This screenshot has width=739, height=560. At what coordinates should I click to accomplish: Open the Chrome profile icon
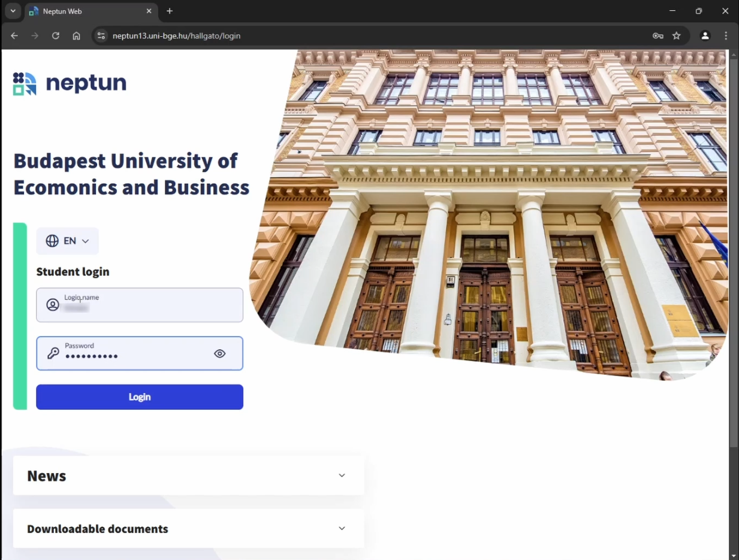point(705,36)
